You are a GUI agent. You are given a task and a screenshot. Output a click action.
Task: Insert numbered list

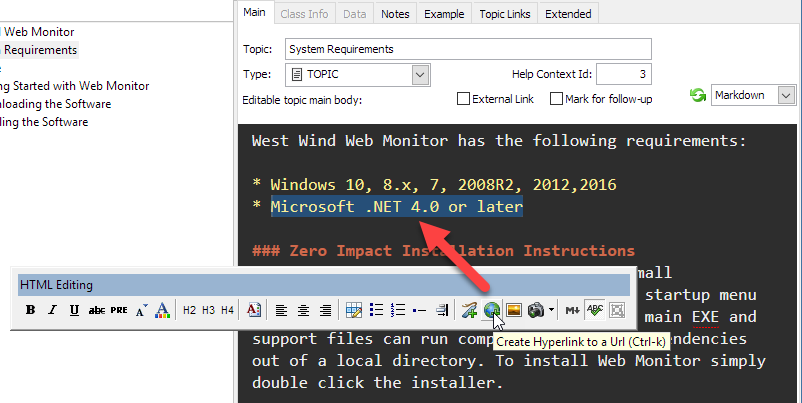pos(397,310)
